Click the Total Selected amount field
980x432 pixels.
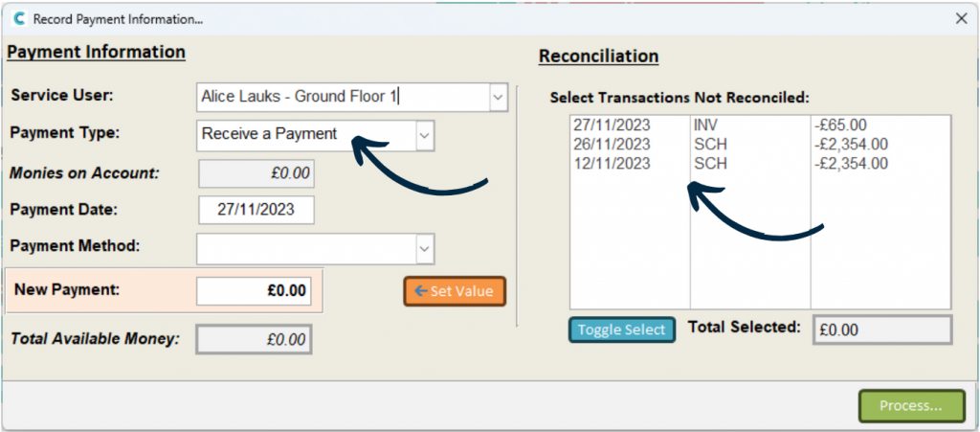(x=882, y=330)
